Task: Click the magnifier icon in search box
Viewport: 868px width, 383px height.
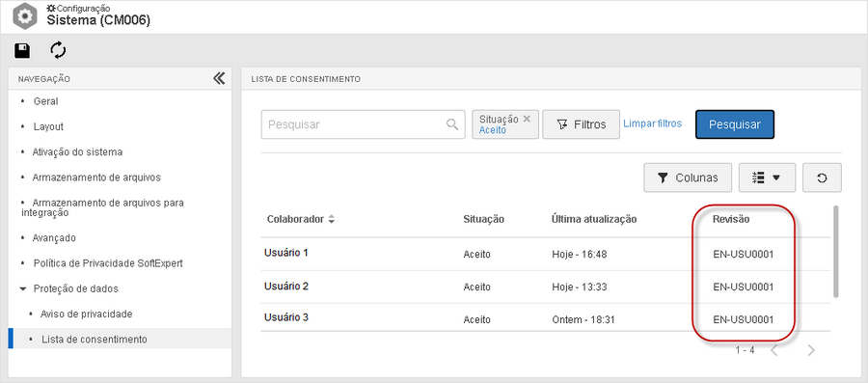Action: click(452, 124)
